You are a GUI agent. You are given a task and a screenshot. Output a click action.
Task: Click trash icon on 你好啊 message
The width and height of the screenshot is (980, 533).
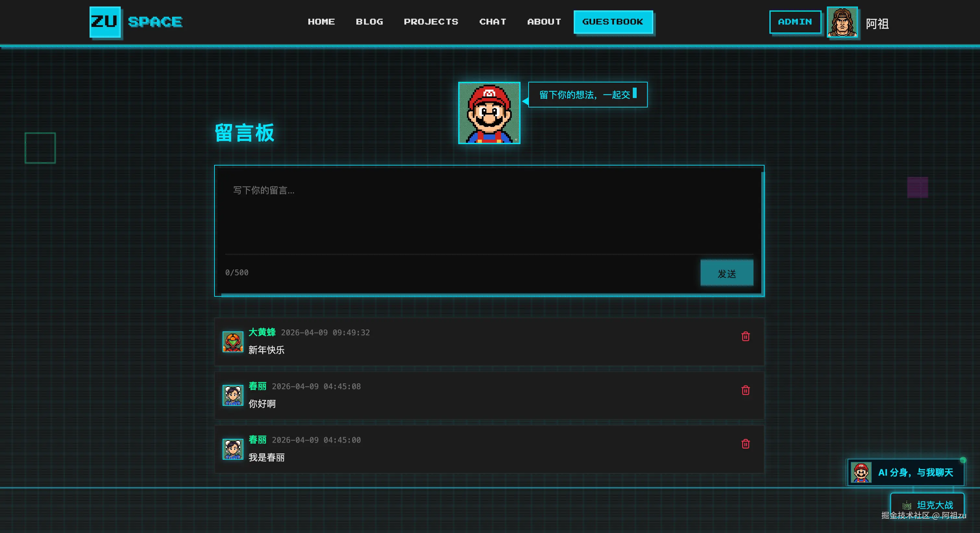pyautogui.click(x=745, y=390)
